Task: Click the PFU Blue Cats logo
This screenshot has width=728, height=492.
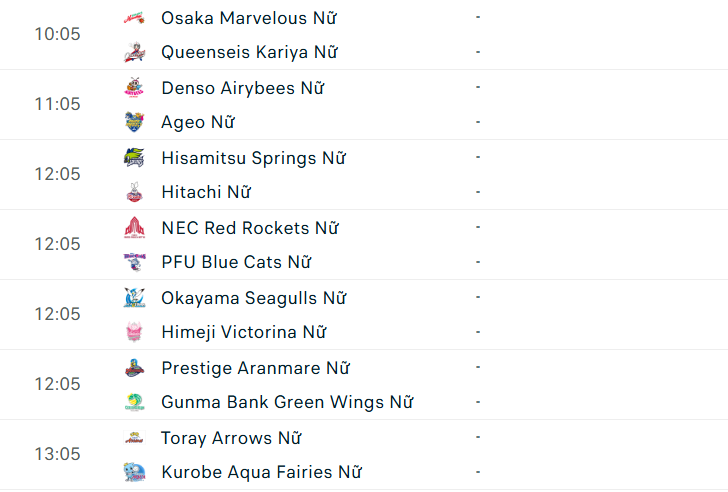Action: [x=134, y=262]
